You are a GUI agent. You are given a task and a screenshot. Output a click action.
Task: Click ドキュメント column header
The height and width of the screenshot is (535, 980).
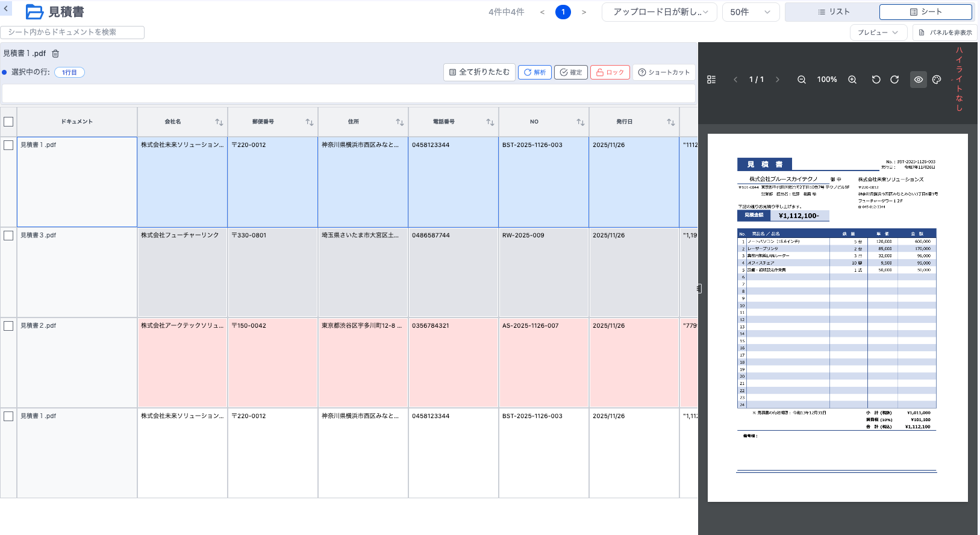[x=77, y=122]
